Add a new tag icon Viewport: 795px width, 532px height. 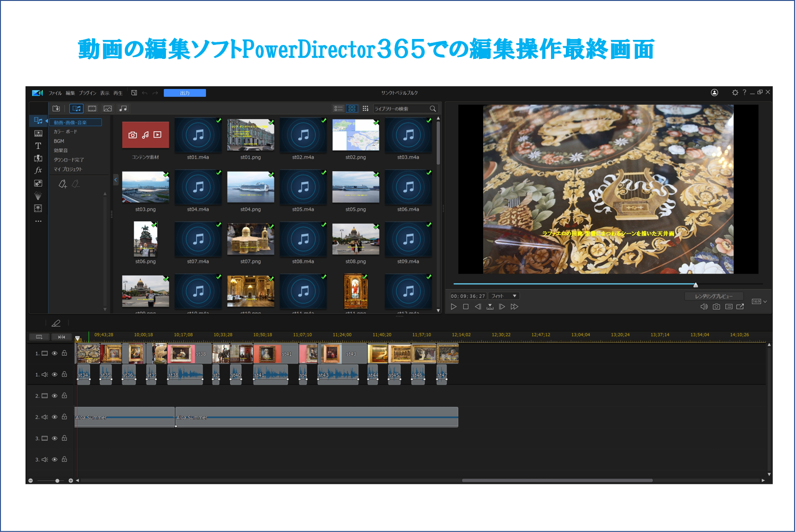63,184
